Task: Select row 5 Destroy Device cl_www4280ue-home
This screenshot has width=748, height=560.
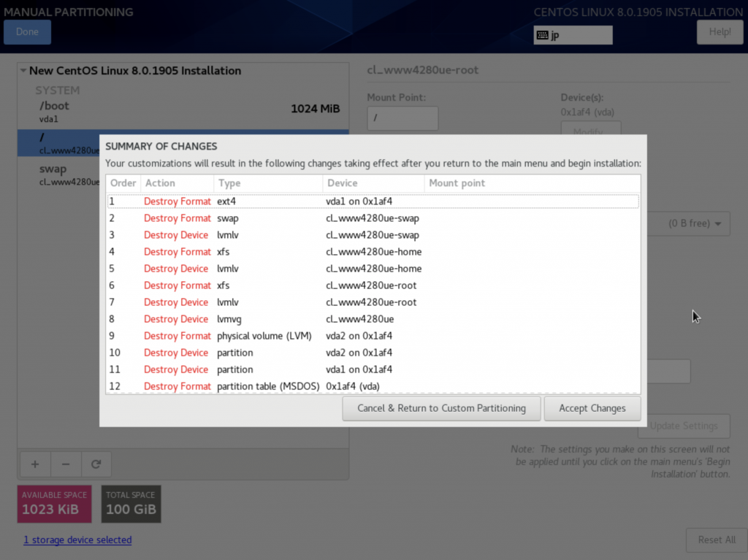Action: (x=373, y=269)
